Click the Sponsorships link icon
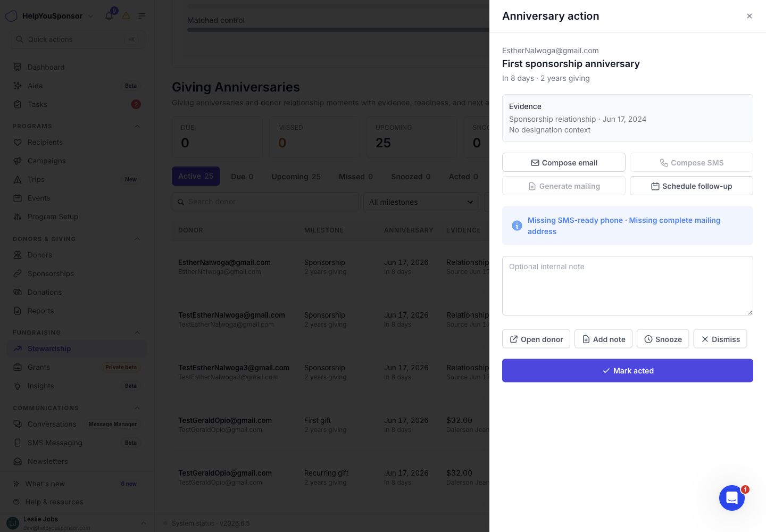Screen dimensions: 766x532 pos(18,273)
